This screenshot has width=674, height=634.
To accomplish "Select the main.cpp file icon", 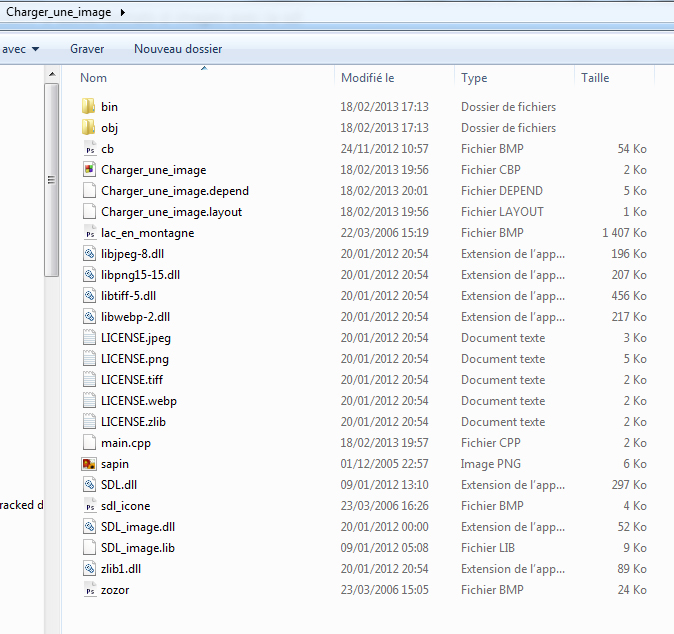I will pyautogui.click(x=88, y=443).
